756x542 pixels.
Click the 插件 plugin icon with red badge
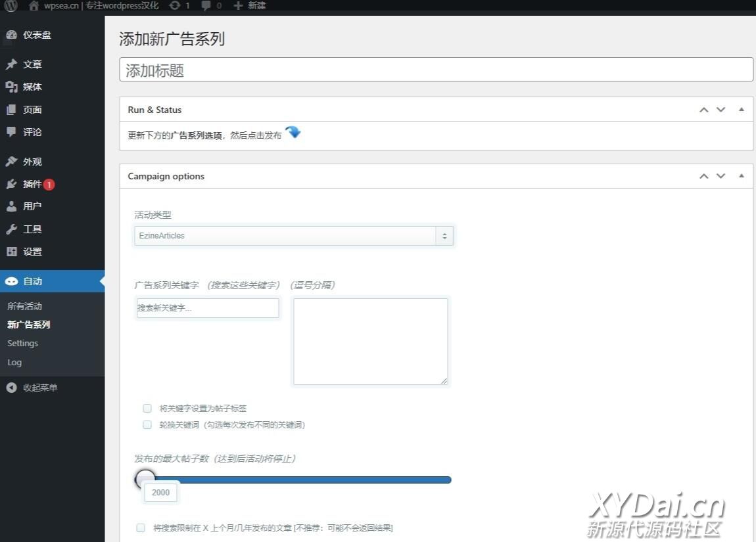tap(12, 184)
